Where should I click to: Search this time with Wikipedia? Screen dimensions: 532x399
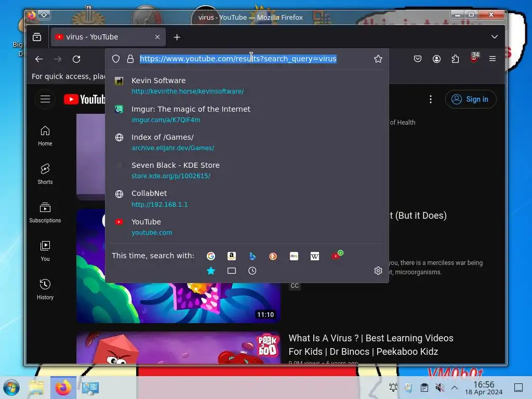click(314, 256)
